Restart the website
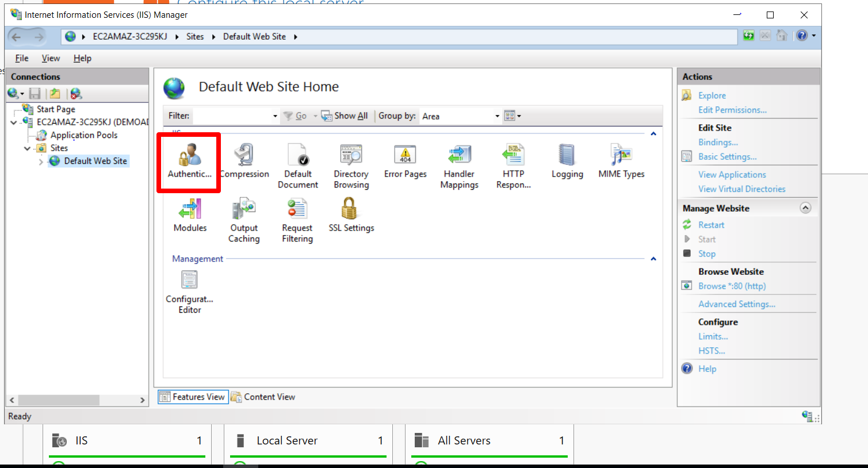Viewport: 868px width, 468px height. (711, 225)
